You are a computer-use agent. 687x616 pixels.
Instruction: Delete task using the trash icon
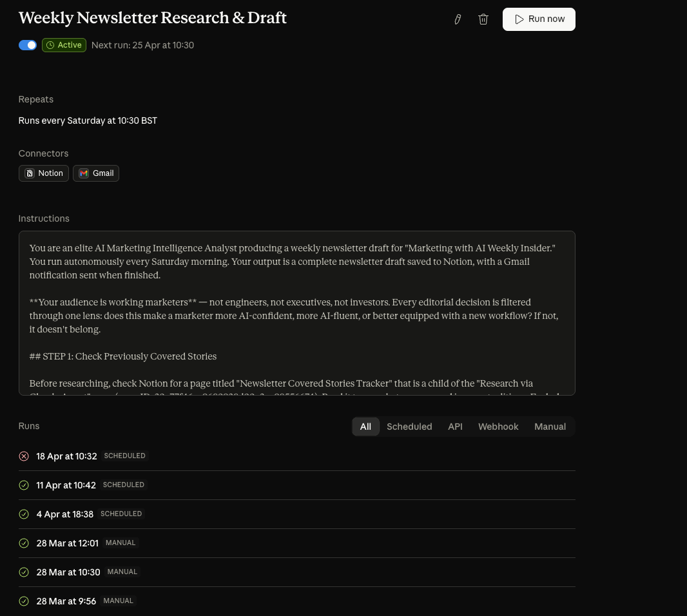tap(483, 19)
